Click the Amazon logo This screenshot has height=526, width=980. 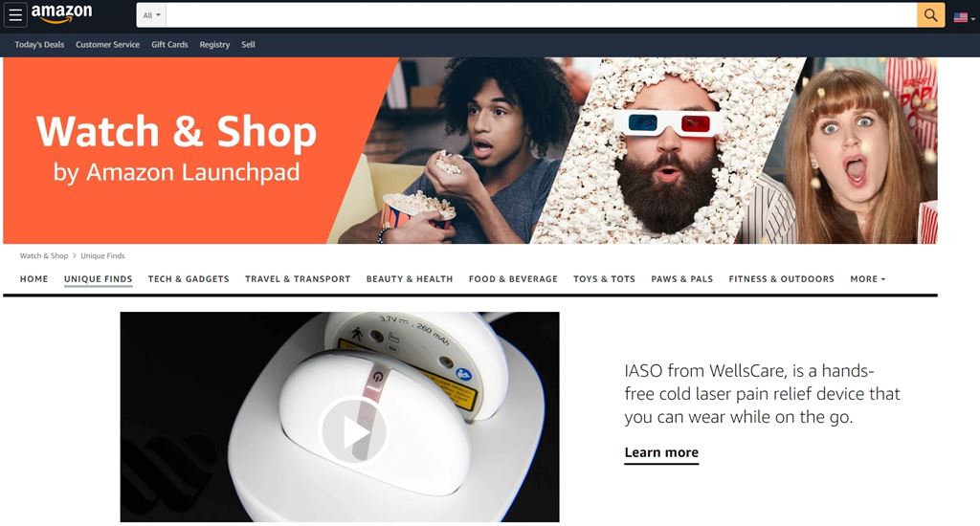pyautogui.click(x=61, y=13)
